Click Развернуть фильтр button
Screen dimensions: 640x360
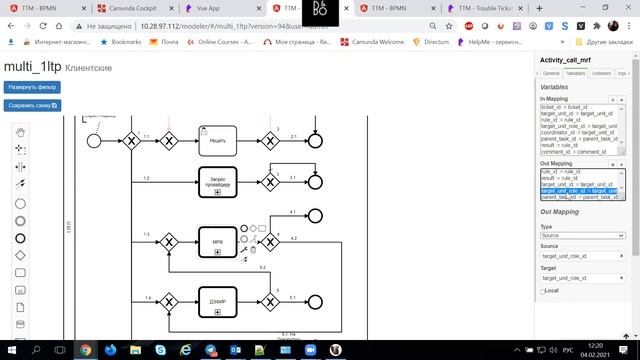point(32,87)
